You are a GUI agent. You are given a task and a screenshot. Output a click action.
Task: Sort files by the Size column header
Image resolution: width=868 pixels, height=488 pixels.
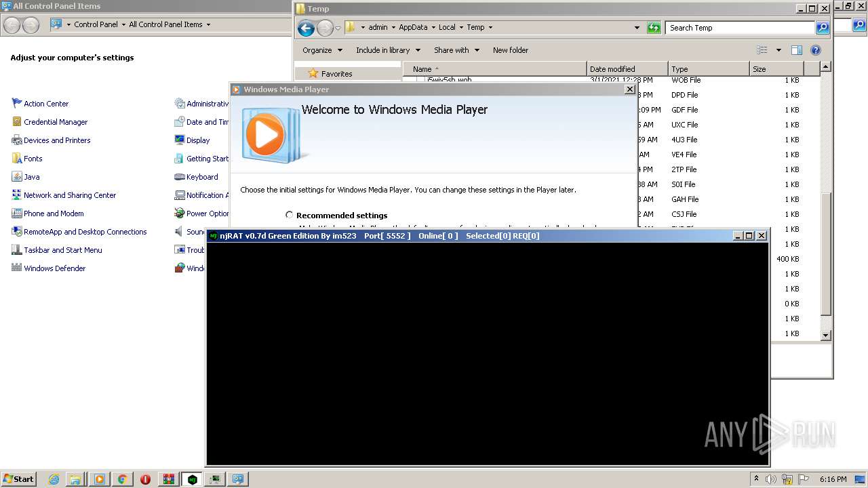click(x=776, y=69)
